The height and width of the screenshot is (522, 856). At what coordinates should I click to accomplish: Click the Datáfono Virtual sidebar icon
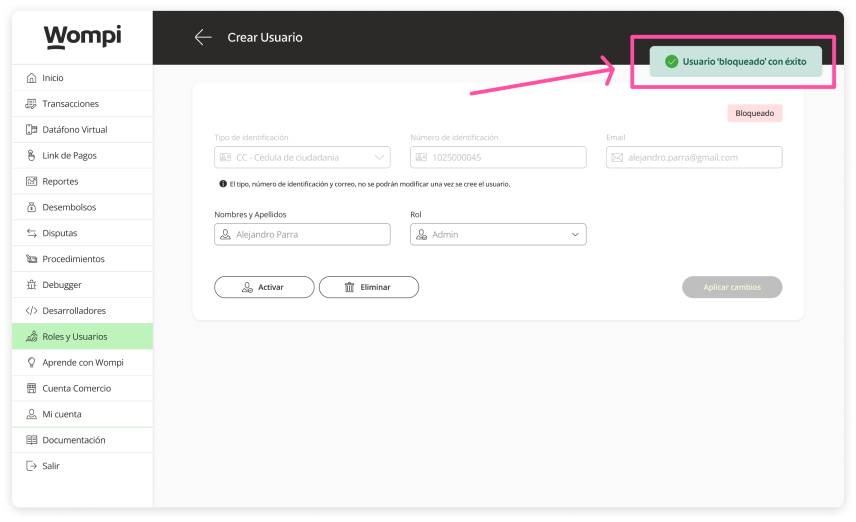32,130
